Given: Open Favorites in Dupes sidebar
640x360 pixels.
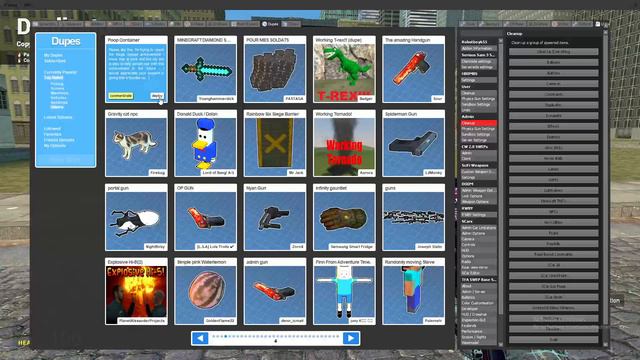Looking at the screenshot, I should pos(53,134).
